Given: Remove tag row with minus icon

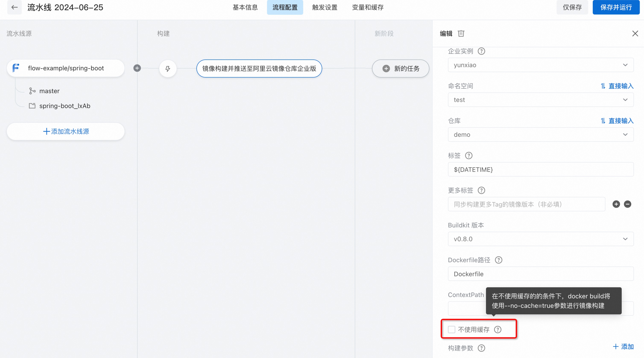Looking at the screenshot, I should pyautogui.click(x=627, y=204).
